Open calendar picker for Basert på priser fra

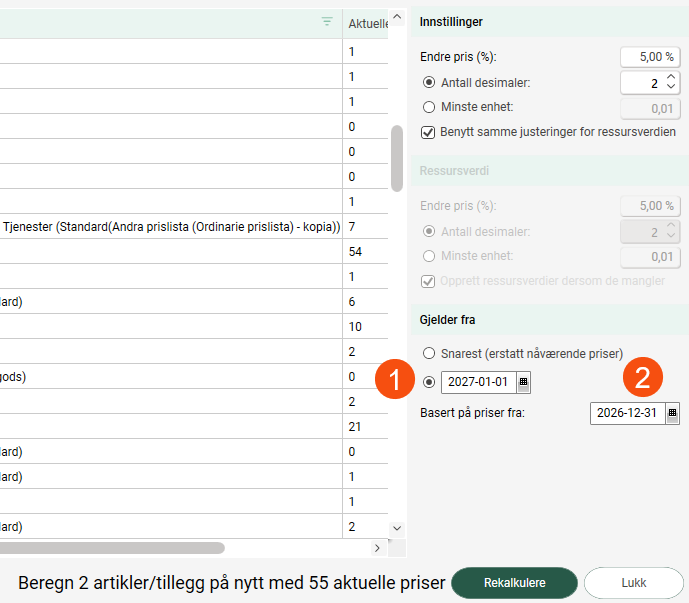point(672,412)
